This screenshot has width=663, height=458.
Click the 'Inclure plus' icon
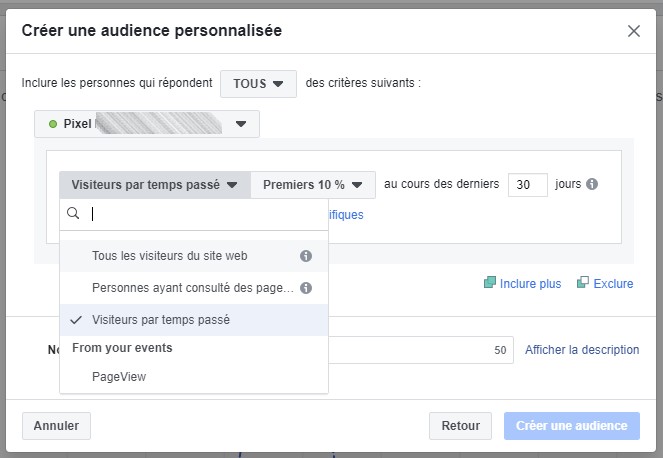click(x=490, y=284)
